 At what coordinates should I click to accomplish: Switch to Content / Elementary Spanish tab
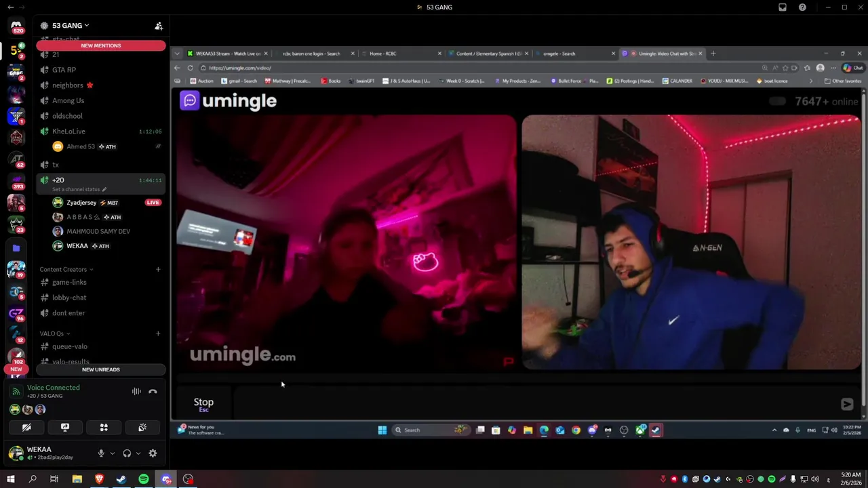tap(488, 54)
